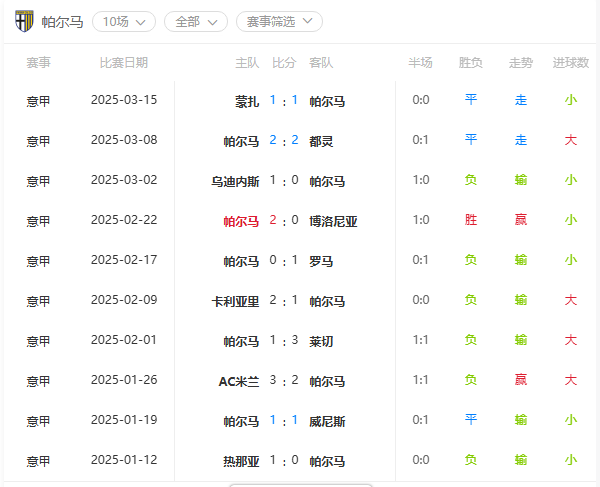Image resolution: width=600 pixels, height=487 pixels.
Task: Select away team 都灵
Action: [x=321, y=142]
